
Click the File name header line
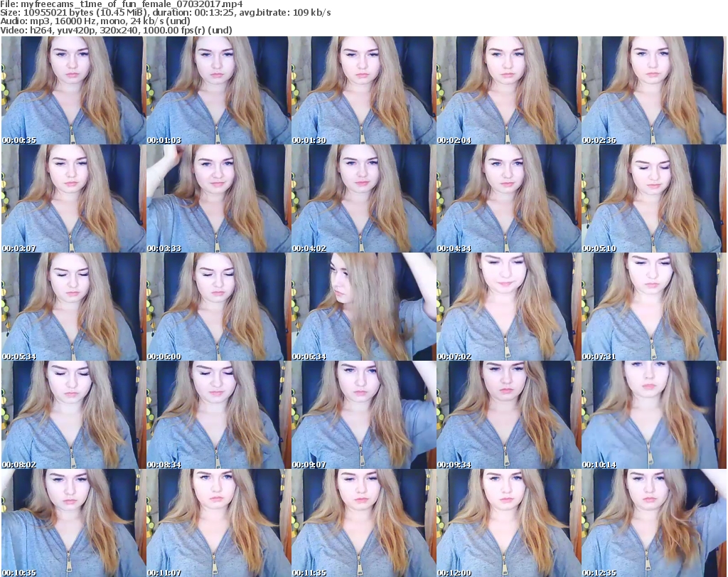[x=122, y=4]
